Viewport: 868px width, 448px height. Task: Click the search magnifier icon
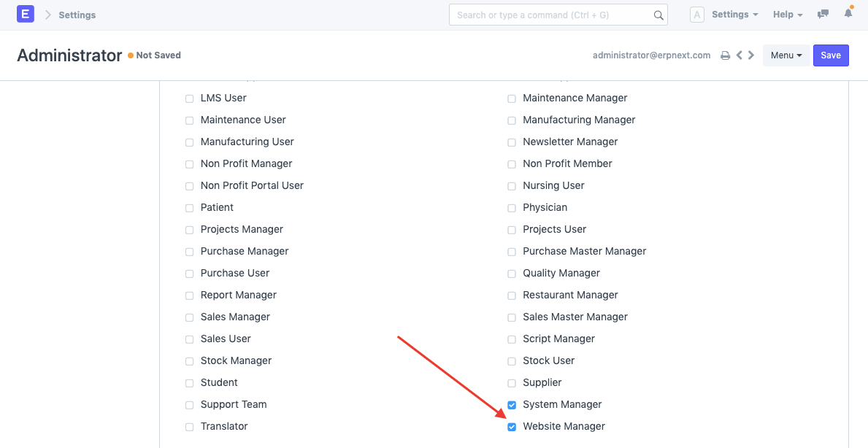point(658,15)
